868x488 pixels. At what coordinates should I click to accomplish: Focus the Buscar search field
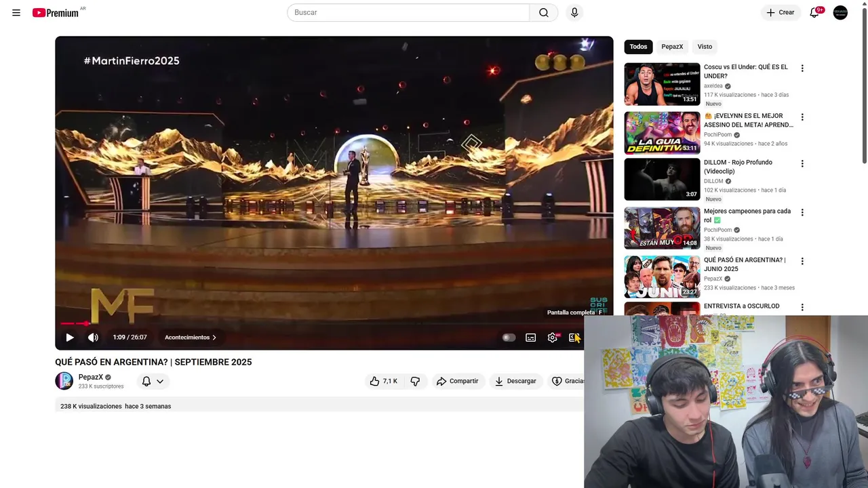[x=408, y=12]
